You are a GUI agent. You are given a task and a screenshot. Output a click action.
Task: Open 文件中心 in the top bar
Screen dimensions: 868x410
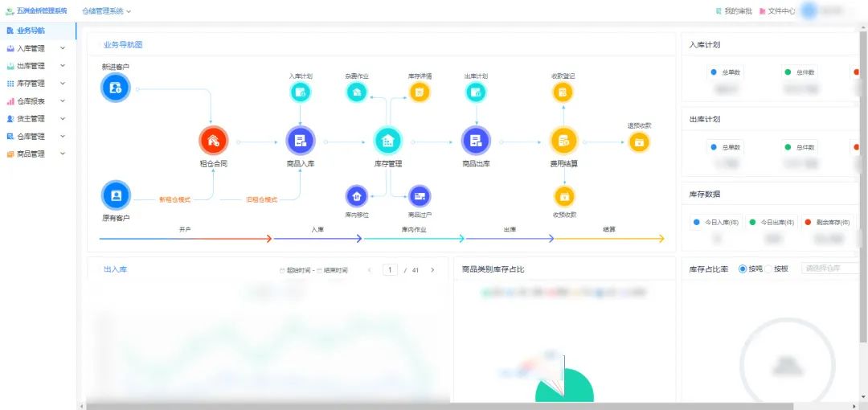click(x=776, y=11)
